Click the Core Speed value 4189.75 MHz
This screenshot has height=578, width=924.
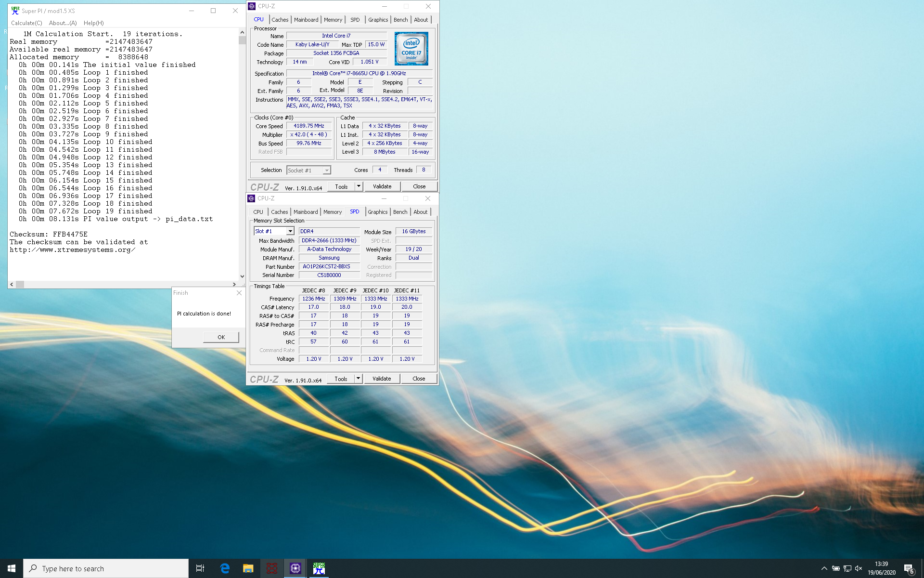[x=309, y=126]
